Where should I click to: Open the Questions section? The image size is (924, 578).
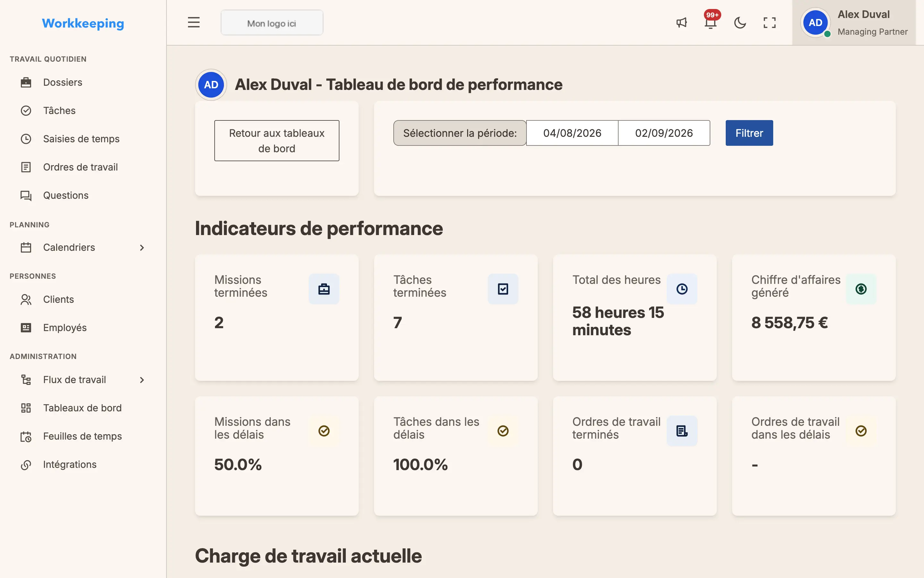tap(83, 195)
